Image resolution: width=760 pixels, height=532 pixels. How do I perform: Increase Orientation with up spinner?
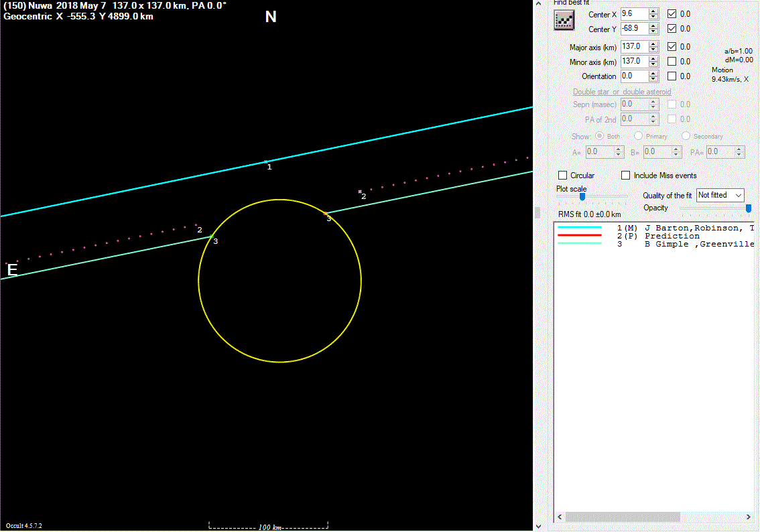[653, 73]
